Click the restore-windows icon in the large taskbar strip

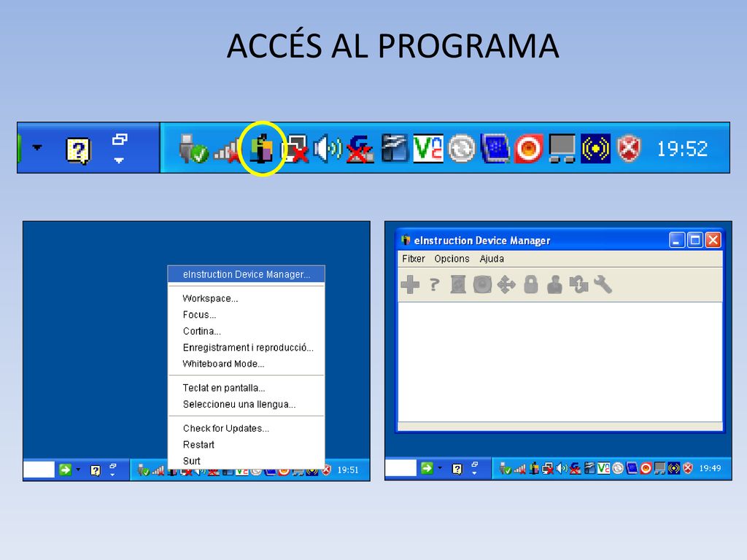point(119,139)
